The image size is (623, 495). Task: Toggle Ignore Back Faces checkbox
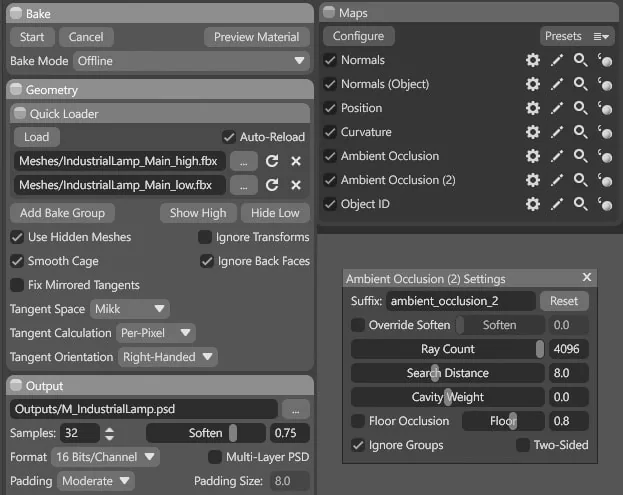(x=207, y=261)
